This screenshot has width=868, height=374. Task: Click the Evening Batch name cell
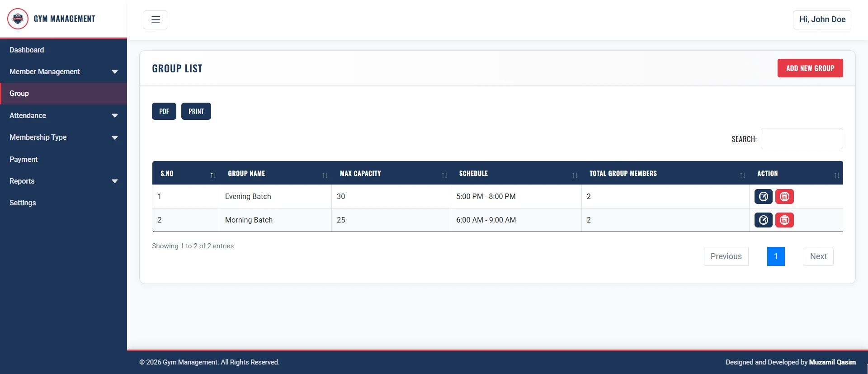pos(276,197)
